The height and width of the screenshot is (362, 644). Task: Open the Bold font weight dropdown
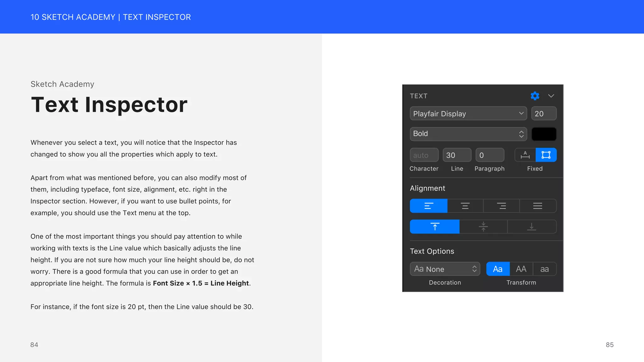point(468,134)
